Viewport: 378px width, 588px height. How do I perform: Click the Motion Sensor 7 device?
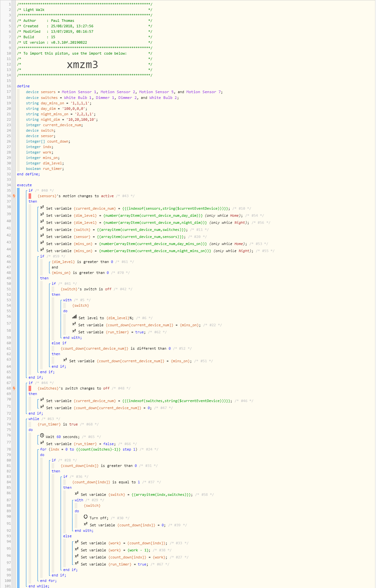pos(203,92)
